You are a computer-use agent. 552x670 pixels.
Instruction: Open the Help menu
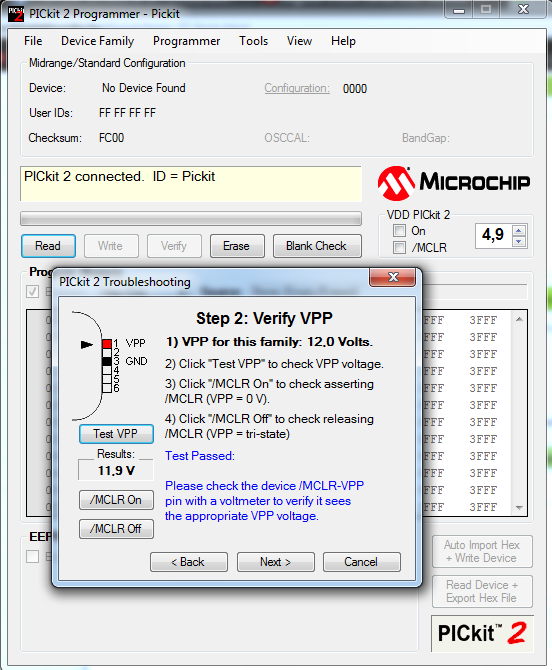[x=343, y=41]
